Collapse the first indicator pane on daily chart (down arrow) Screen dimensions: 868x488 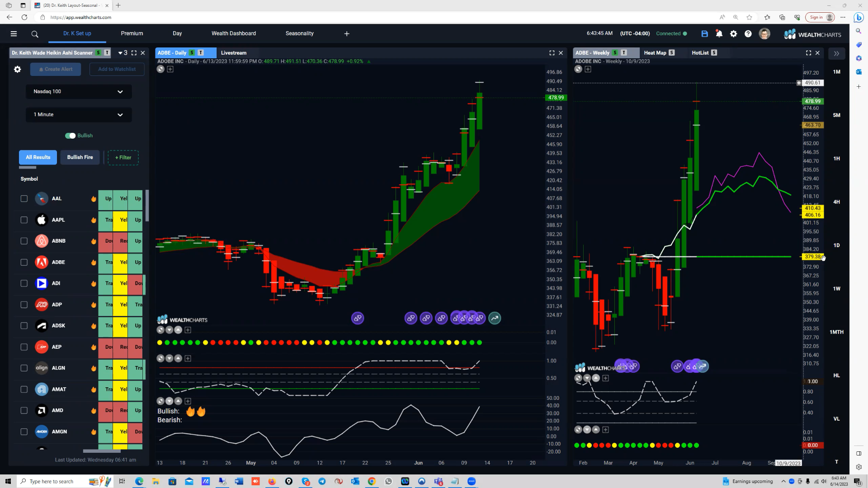(x=169, y=330)
